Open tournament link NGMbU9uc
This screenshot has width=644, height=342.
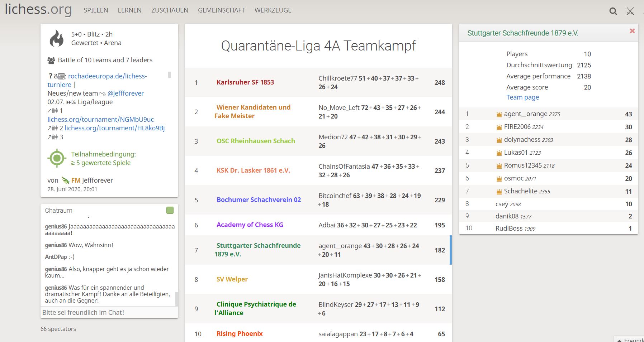[x=100, y=119]
